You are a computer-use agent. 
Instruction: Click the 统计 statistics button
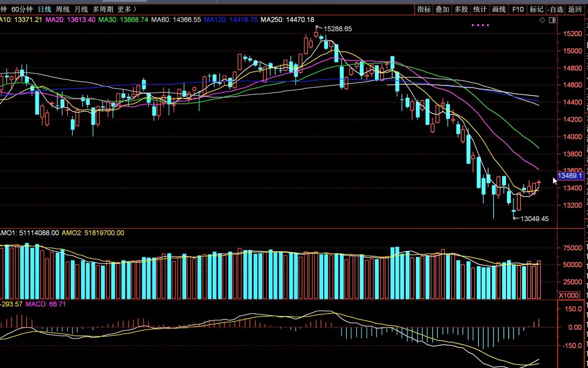click(x=480, y=9)
